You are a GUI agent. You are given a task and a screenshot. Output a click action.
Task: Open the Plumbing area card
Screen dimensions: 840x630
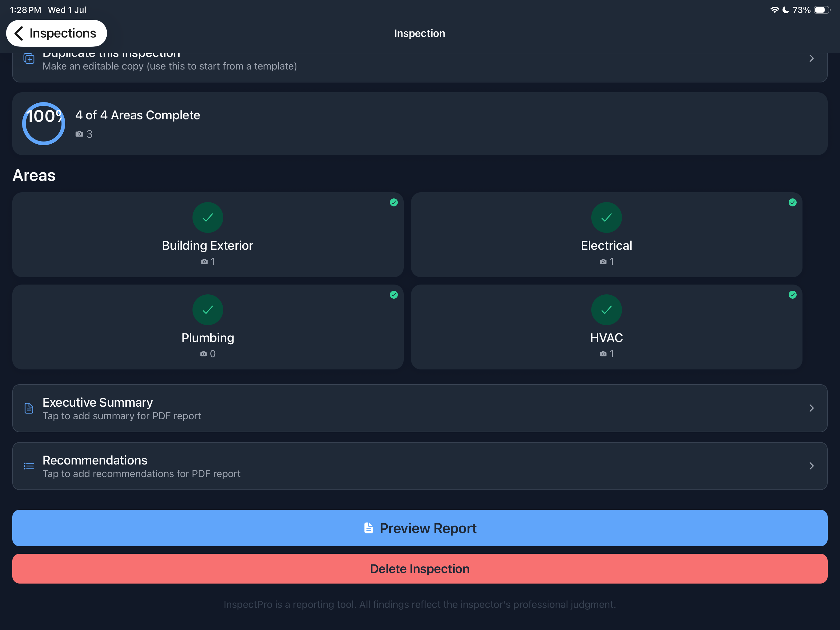(x=208, y=327)
